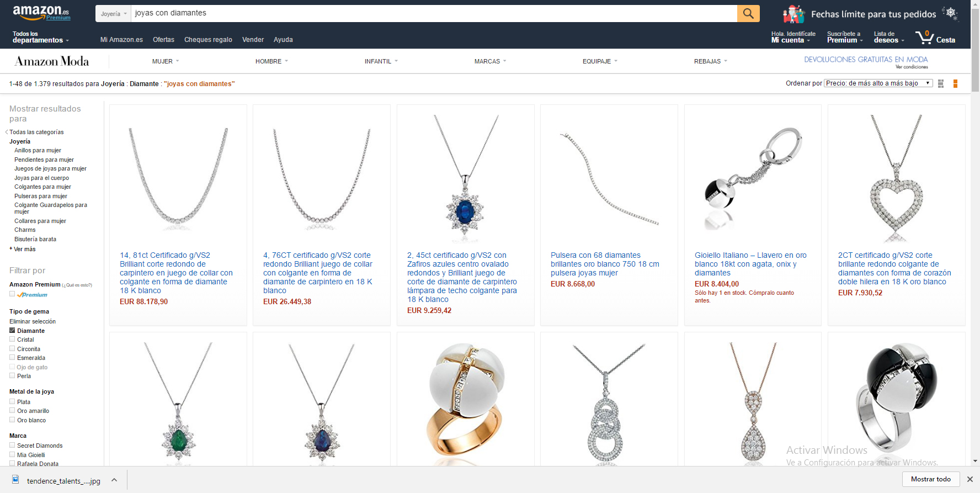980x493 pixels.
Task: Click the Mostrar todo downloads button
Action: (931, 479)
